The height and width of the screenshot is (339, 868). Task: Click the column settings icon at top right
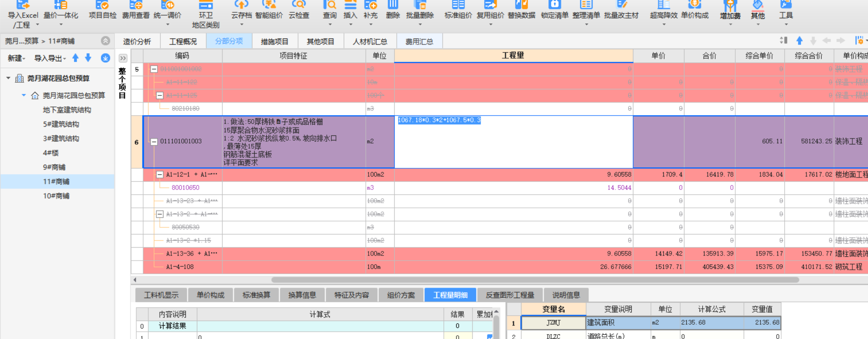[x=860, y=41]
